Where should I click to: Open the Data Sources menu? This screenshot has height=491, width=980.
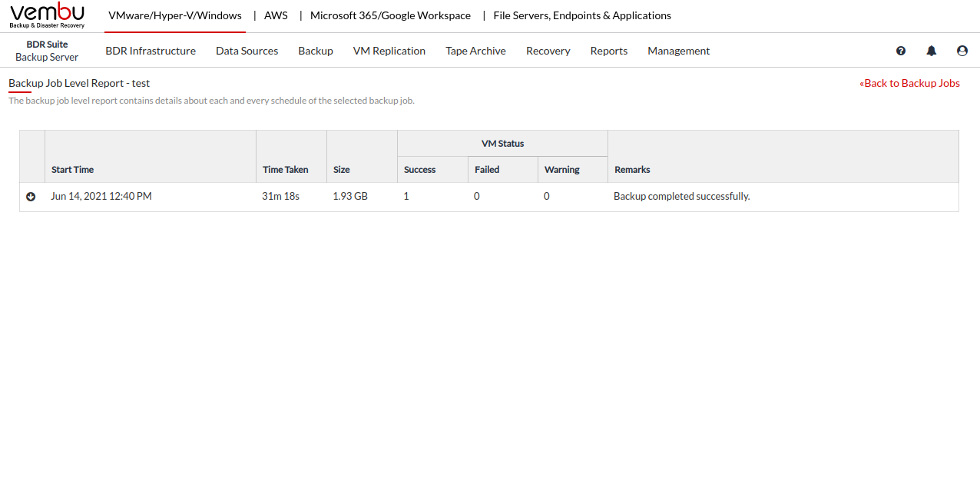[x=247, y=51]
